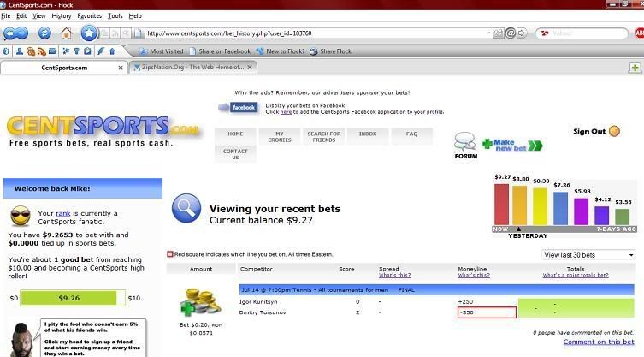The height and width of the screenshot is (357, 644).
Task: Click the Share Flock bookmark
Action: tap(331, 51)
